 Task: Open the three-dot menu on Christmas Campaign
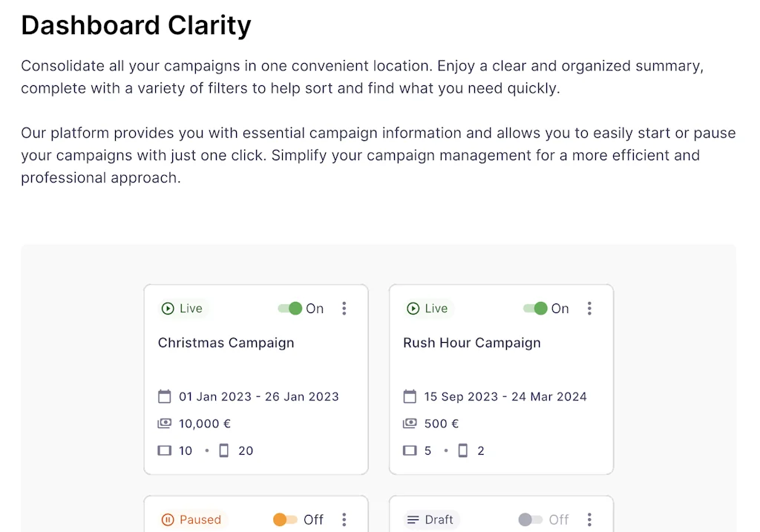(x=344, y=308)
